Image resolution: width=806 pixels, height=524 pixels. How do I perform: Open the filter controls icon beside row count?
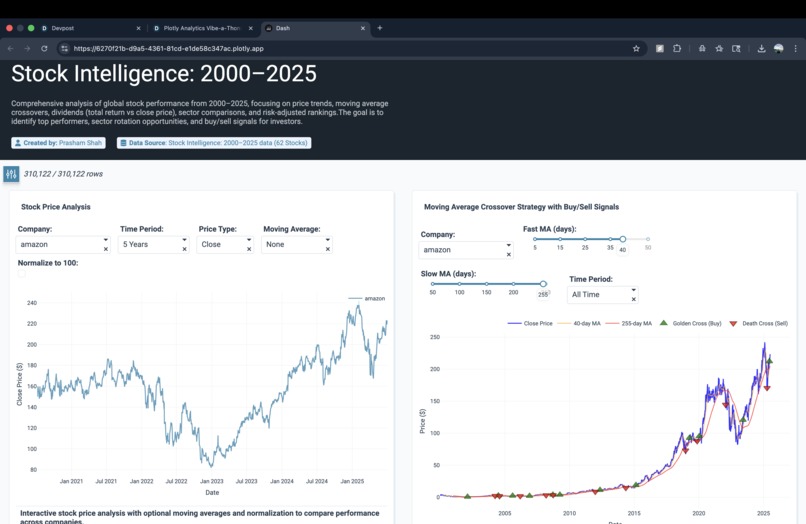pyautogui.click(x=11, y=174)
